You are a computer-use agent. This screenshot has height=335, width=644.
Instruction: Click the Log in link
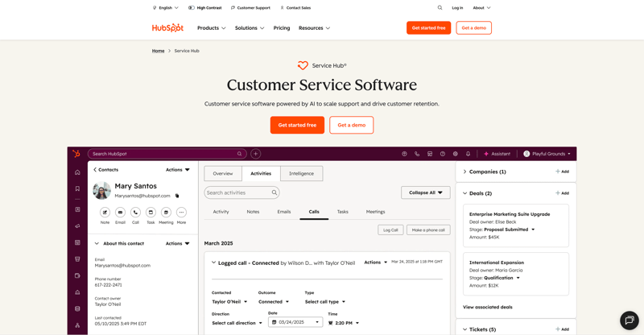(457, 8)
